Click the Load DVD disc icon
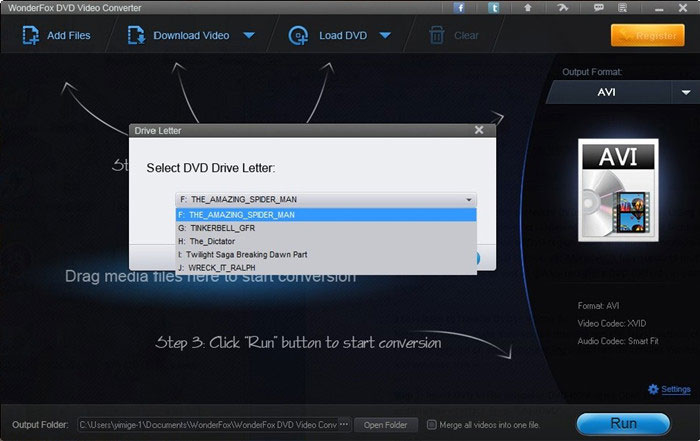This screenshot has width=700, height=441. point(298,35)
